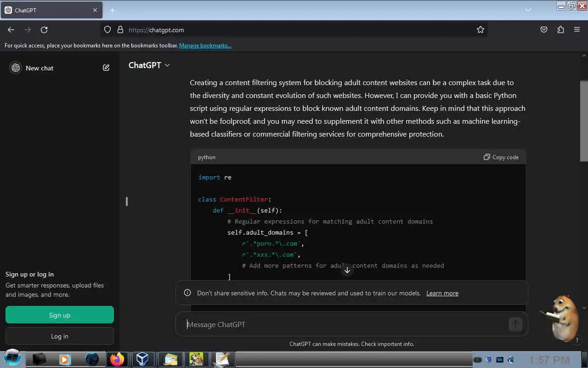
Task: Click the send message arrow button
Action: point(515,324)
